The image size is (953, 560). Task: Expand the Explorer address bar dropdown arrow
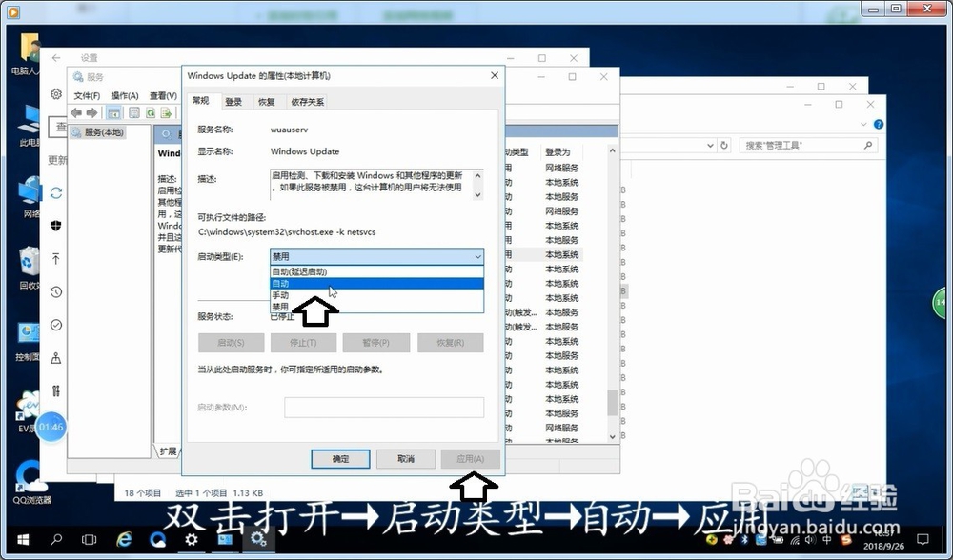click(x=710, y=145)
